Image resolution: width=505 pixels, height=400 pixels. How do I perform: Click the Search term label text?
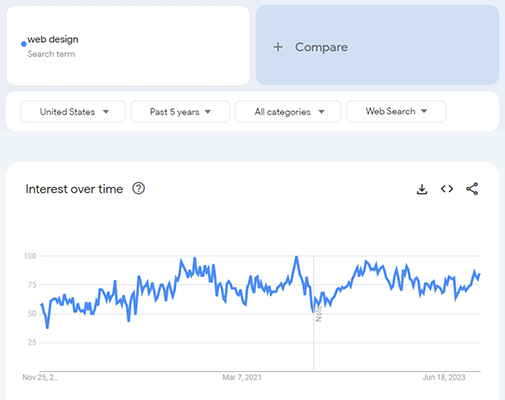coord(51,54)
